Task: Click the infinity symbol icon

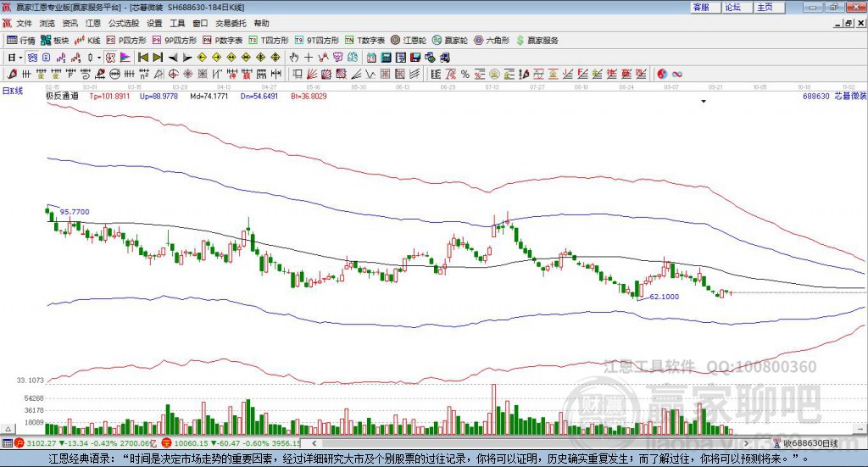Action: [x=677, y=74]
